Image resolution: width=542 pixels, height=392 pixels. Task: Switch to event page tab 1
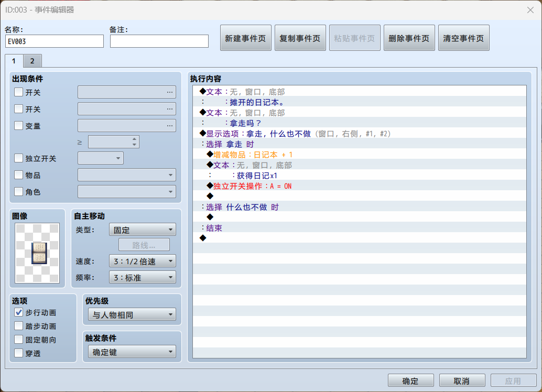coord(14,61)
